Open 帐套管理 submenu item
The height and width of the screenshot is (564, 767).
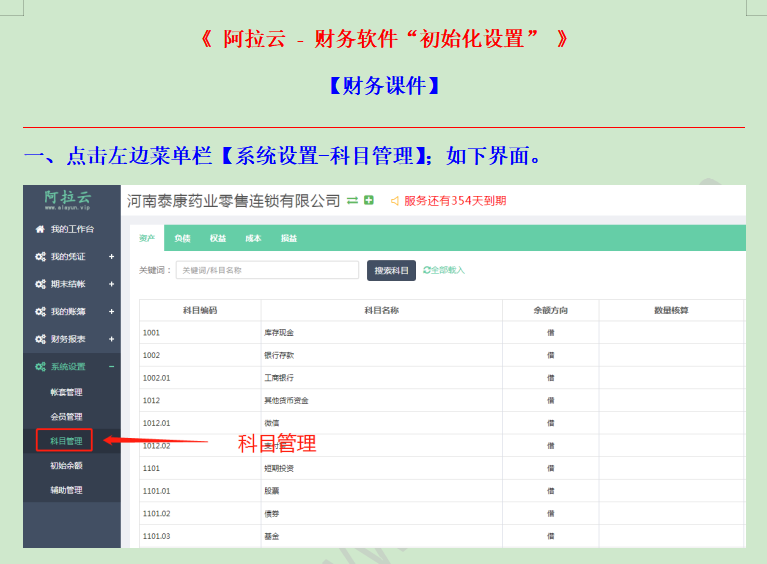click(67, 392)
